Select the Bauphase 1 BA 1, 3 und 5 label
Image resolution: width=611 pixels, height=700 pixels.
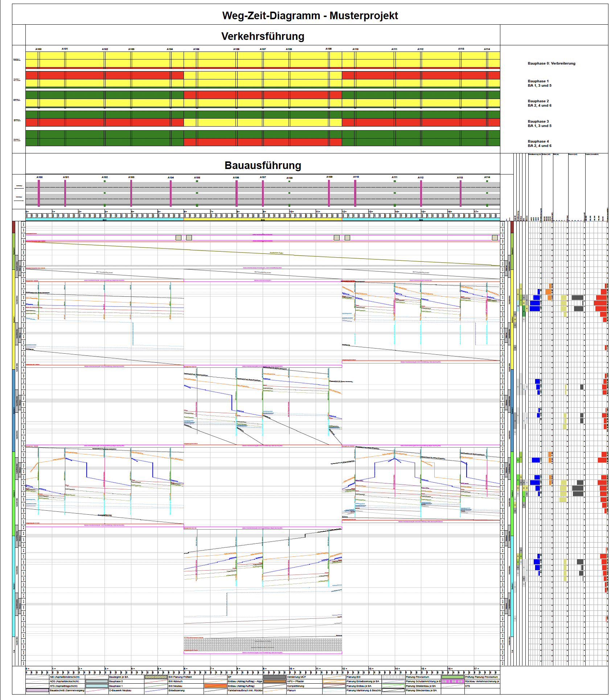pos(539,83)
